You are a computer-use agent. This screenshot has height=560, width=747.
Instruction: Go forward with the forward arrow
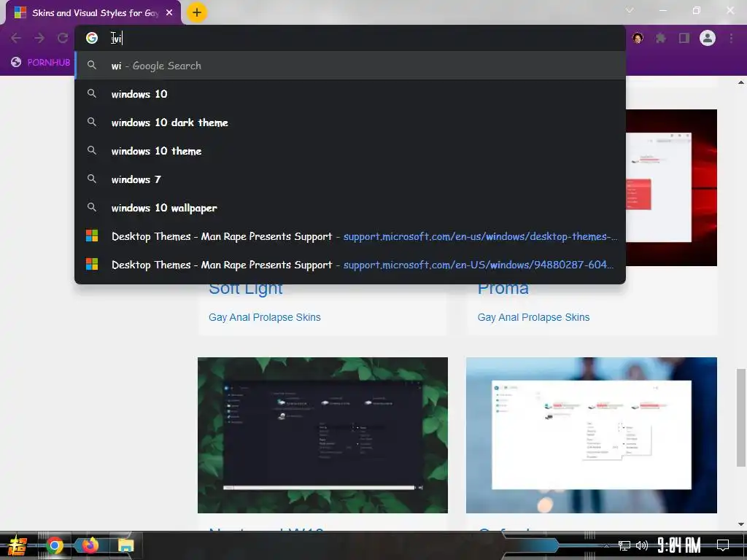tap(39, 38)
